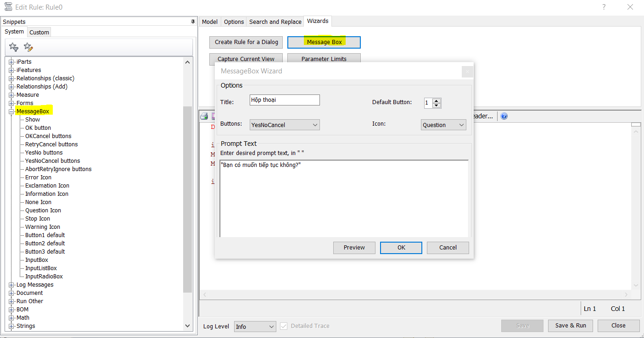The width and height of the screenshot is (644, 338).
Task: Close the MessageBox Wizard dialog
Action: 467,72
